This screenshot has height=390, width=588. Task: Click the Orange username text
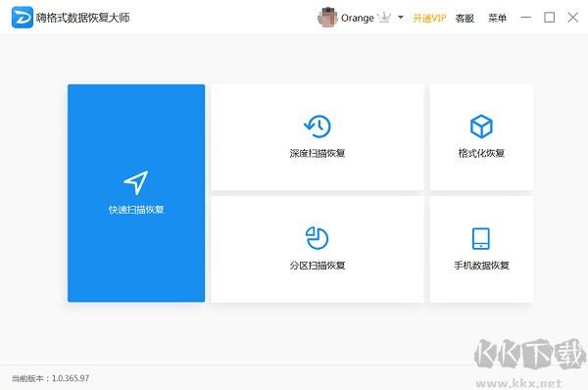358,18
